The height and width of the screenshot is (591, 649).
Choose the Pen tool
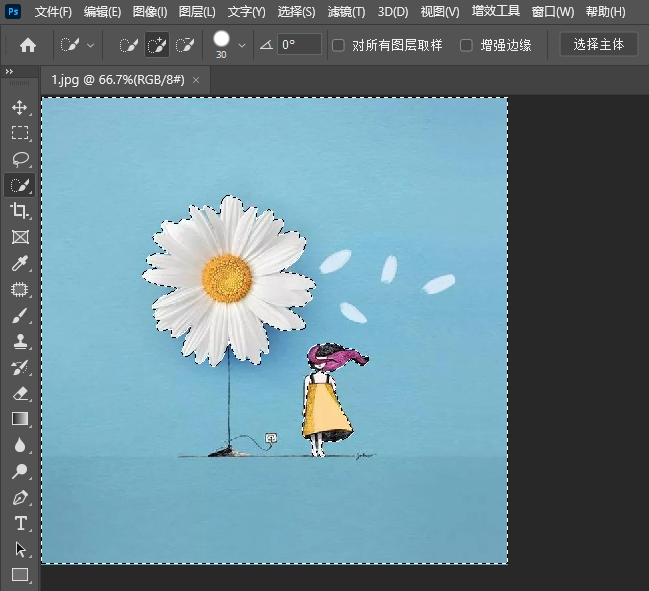[x=19, y=497]
